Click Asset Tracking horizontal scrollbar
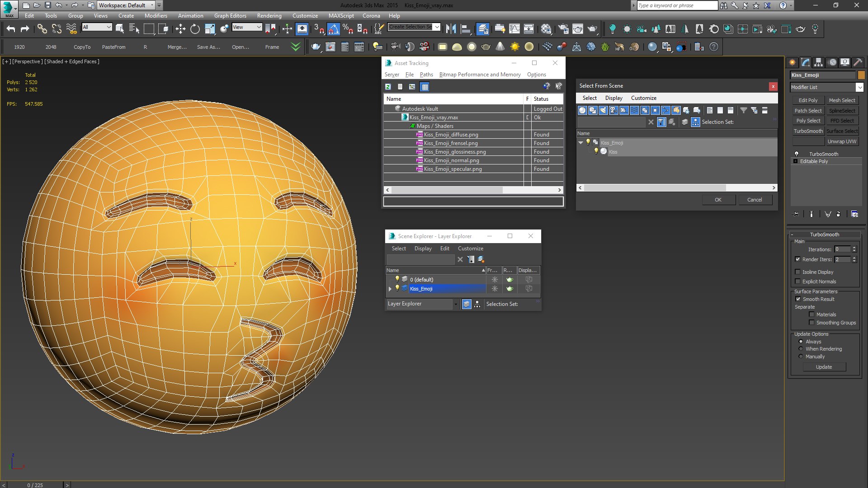 473,190
